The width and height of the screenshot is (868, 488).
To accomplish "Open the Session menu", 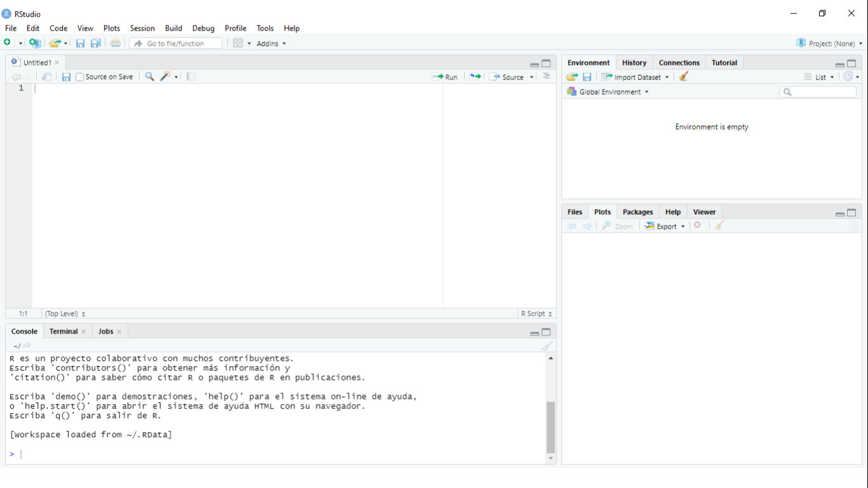I will point(142,28).
